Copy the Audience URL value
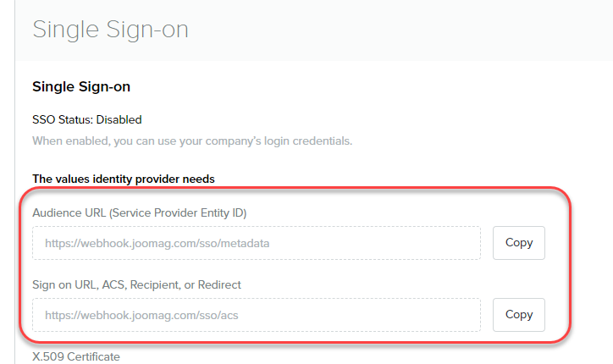Viewport: 613px width, 364px height. pos(518,243)
